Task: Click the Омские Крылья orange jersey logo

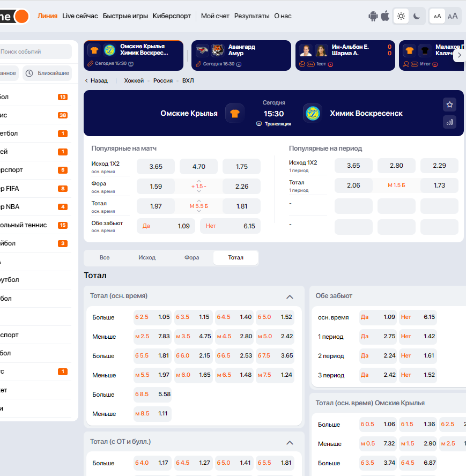Action: pos(235,114)
